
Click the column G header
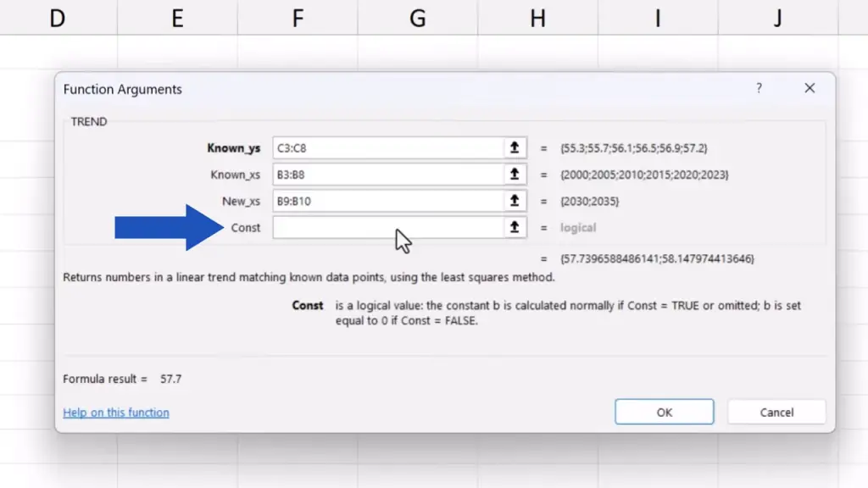pos(418,18)
